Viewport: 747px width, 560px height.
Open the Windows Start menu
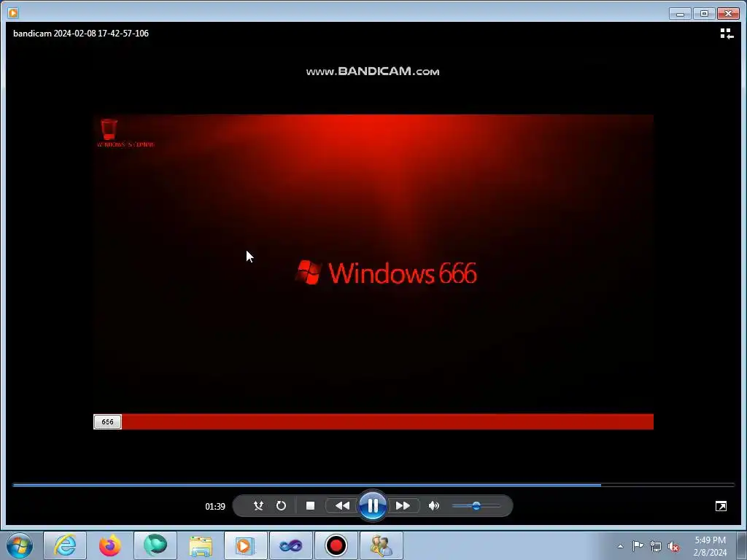[20, 545]
